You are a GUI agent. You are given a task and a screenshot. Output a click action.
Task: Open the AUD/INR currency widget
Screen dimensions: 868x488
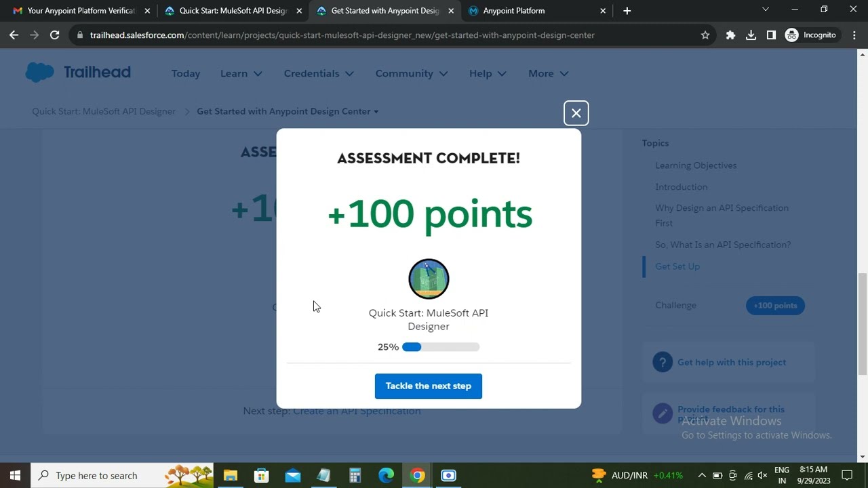pyautogui.click(x=637, y=475)
